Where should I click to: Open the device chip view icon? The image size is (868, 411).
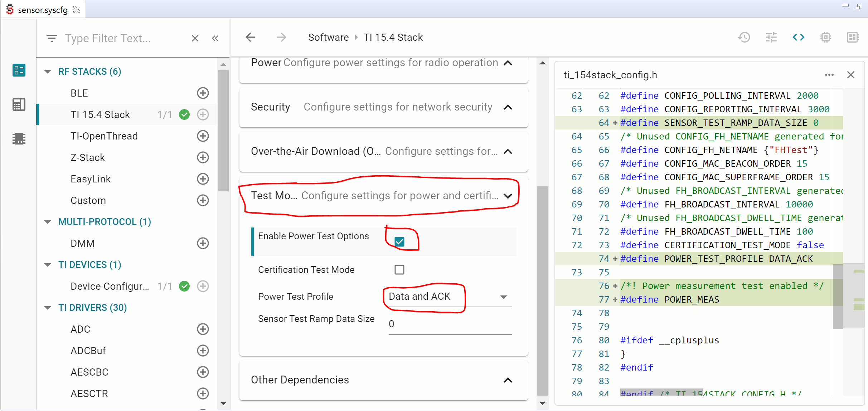825,37
